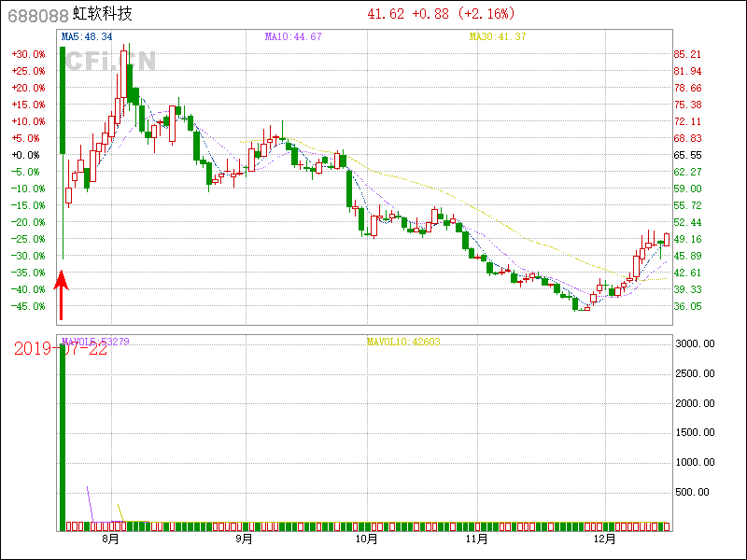The width and height of the screenshot is (747, 560).
Task: Select 10月 on the time axis
Action: click(x=367, y=539)
